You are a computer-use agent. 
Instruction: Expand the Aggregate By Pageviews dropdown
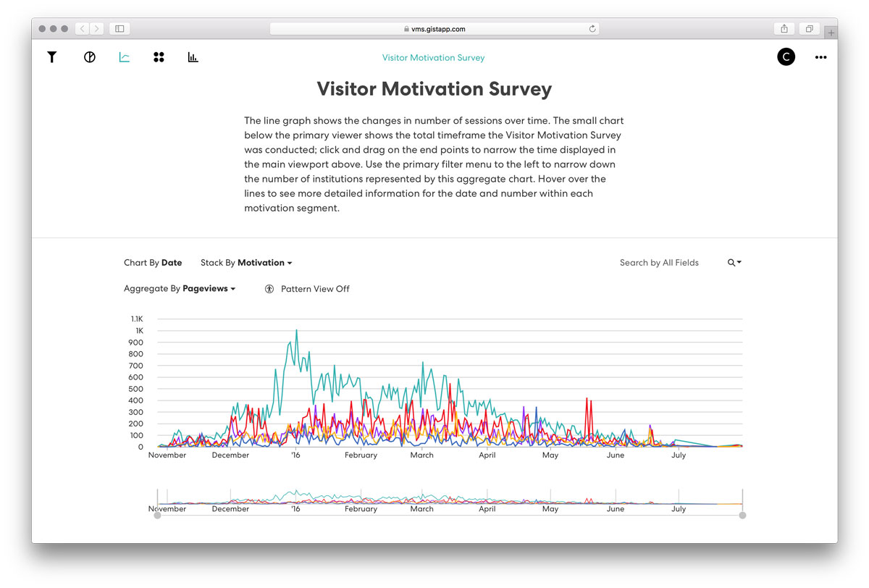(180, 289)
